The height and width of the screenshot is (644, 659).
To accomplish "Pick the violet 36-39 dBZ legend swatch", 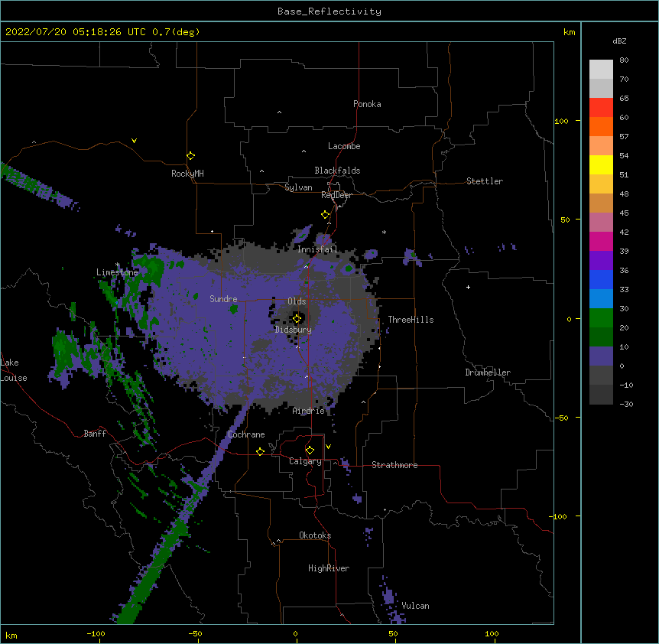I will (601, 261).
